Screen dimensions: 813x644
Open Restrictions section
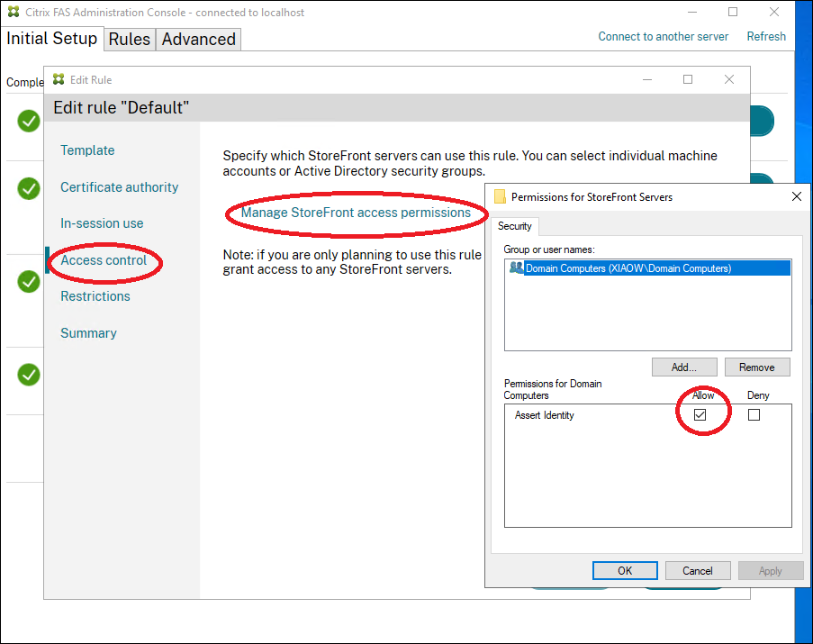pyautogui.click(x=95, y=296)
